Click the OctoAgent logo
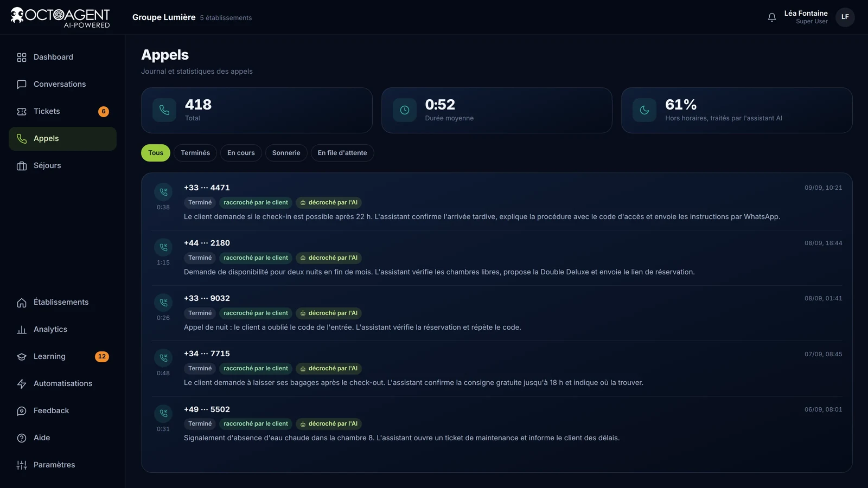This screenshot has height=488, width=868. point(60,17)
